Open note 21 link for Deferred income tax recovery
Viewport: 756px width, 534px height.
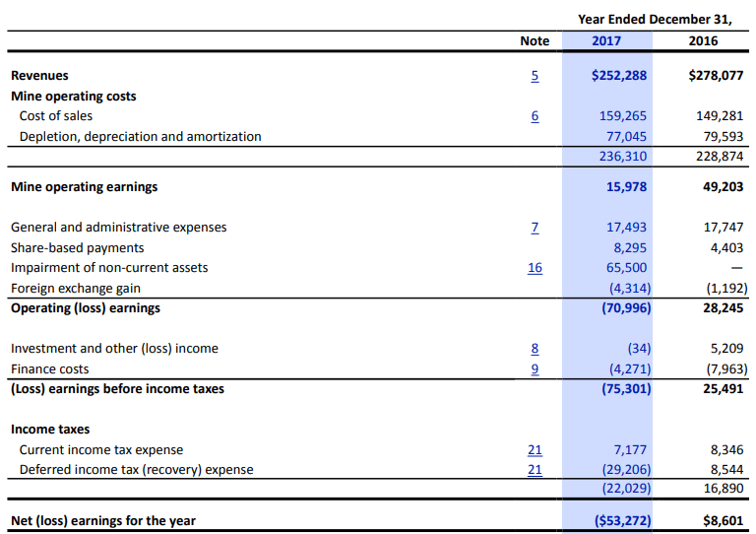pyautogui.click(x=535, y=470)
